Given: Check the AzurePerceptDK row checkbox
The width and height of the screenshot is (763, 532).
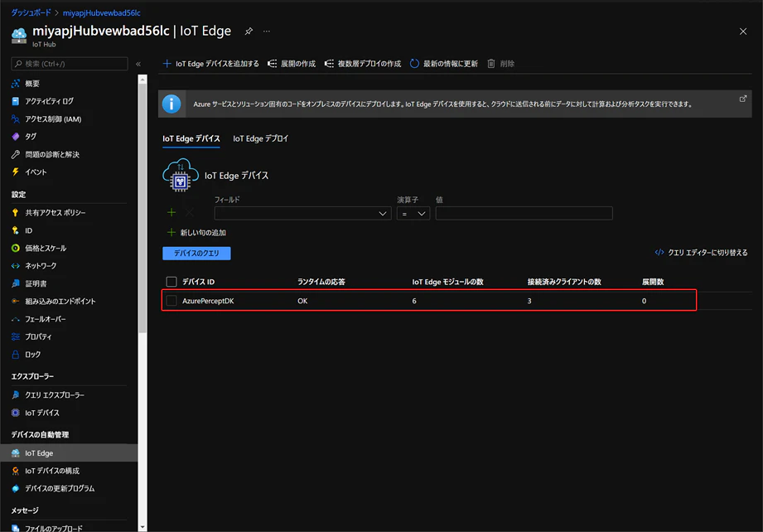Looking at the screenshot, I should (x=171, y=301).
